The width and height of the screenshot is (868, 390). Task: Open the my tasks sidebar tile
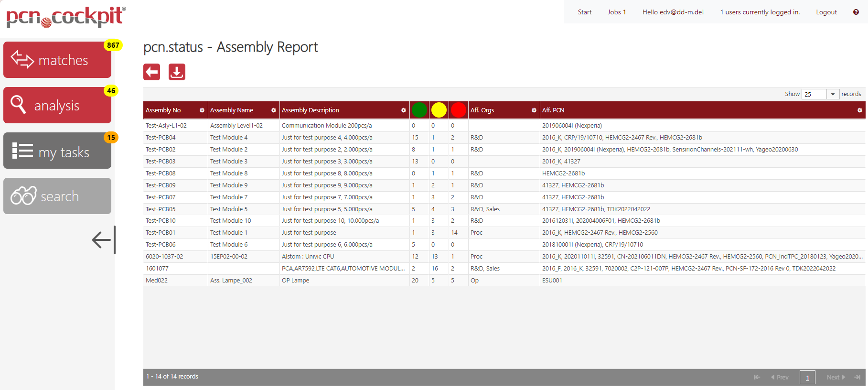point(57,151)
